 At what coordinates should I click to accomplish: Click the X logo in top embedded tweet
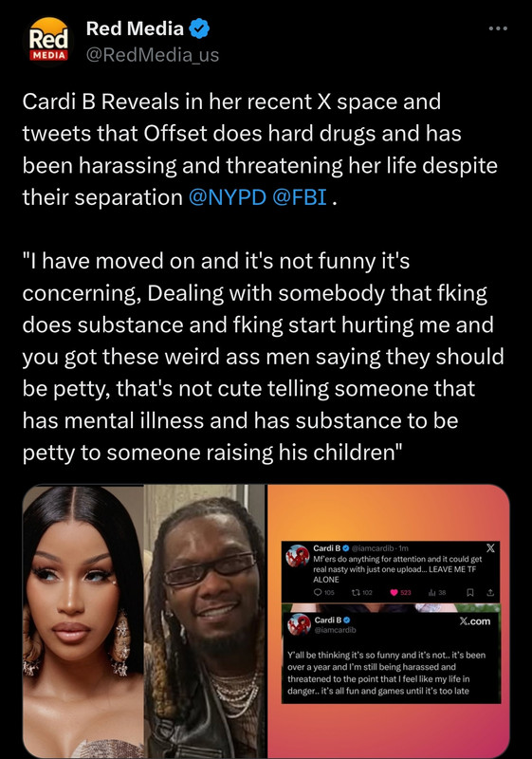click(490, 548)
